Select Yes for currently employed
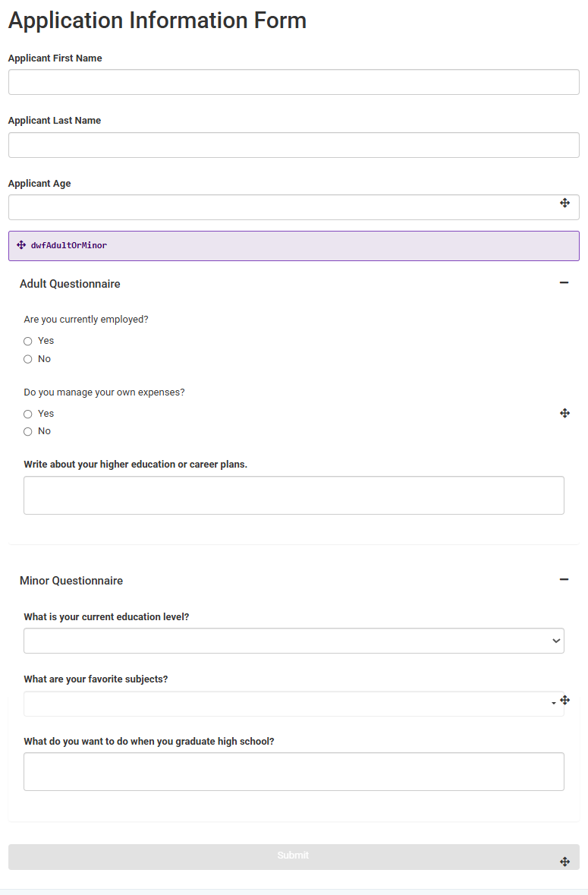Screen dimensions: 588x895 pos(28,342)
